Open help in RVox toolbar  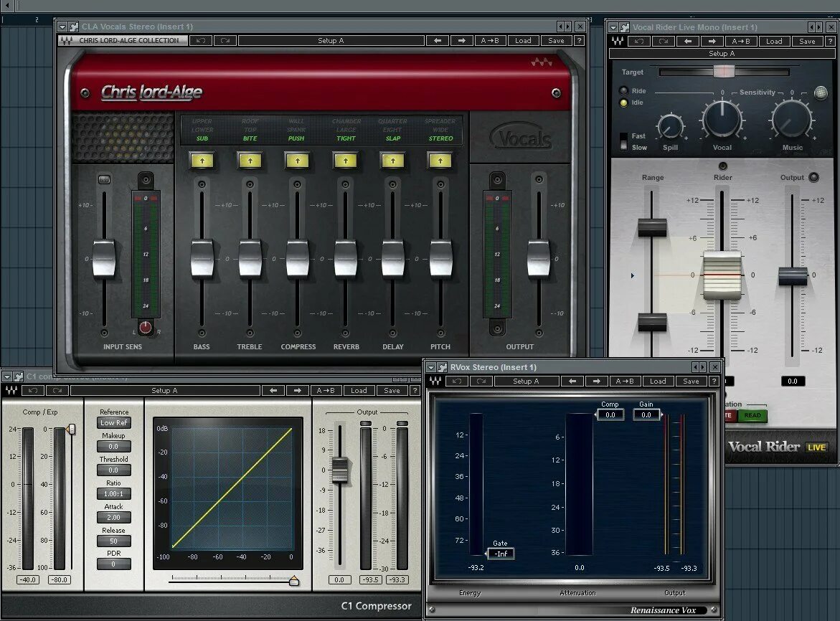pos(714,381)
